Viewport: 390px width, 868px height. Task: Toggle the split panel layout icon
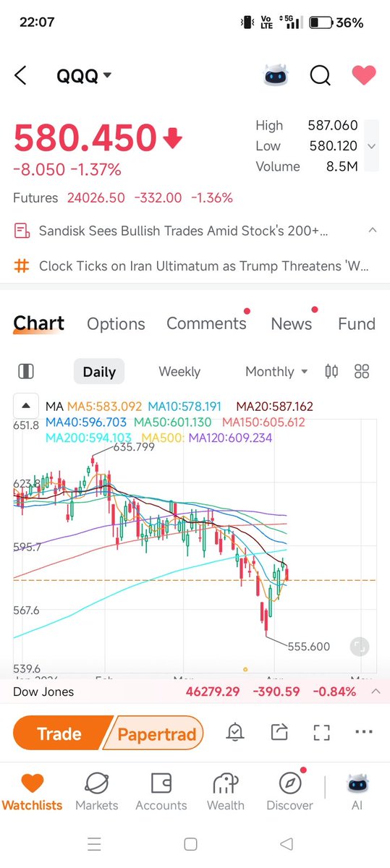click(25, 372)
